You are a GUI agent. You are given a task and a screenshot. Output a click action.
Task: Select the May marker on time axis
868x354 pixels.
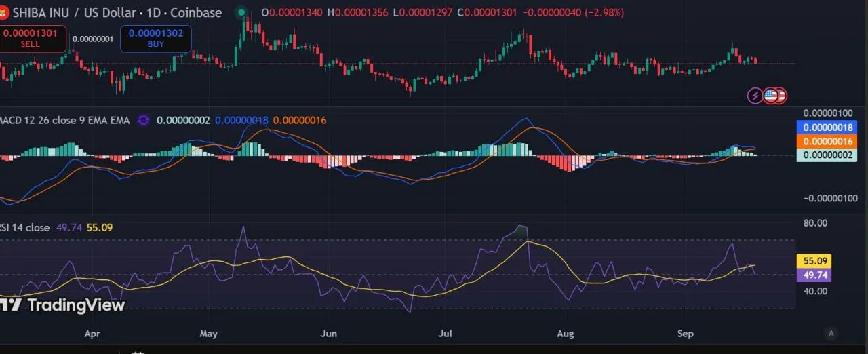click(x=209, y=334)
